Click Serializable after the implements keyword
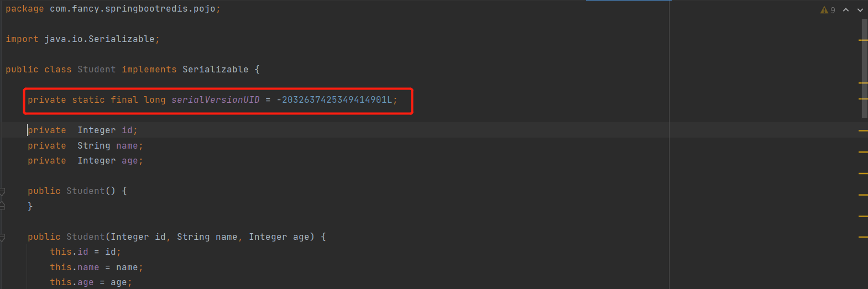868x289 pixels. [x=215, y=70]
